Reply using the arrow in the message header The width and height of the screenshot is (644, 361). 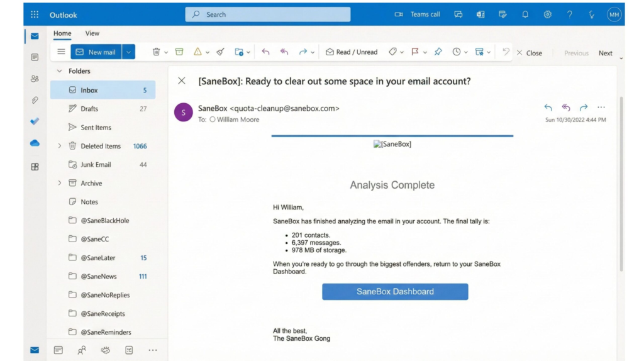point(548,107)
